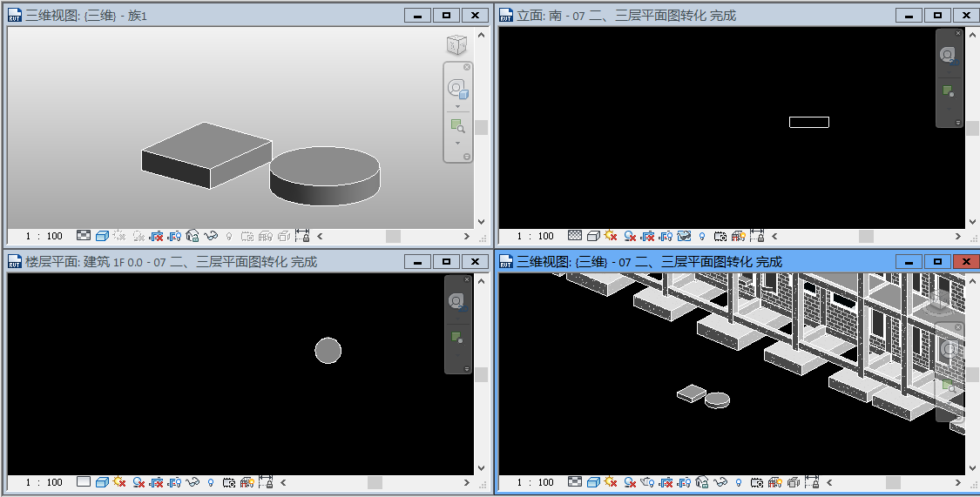The width and height of the screenshot is (980, 497).
Task: Toggle Crop View in project 3D view
Action: pos(666,482)
